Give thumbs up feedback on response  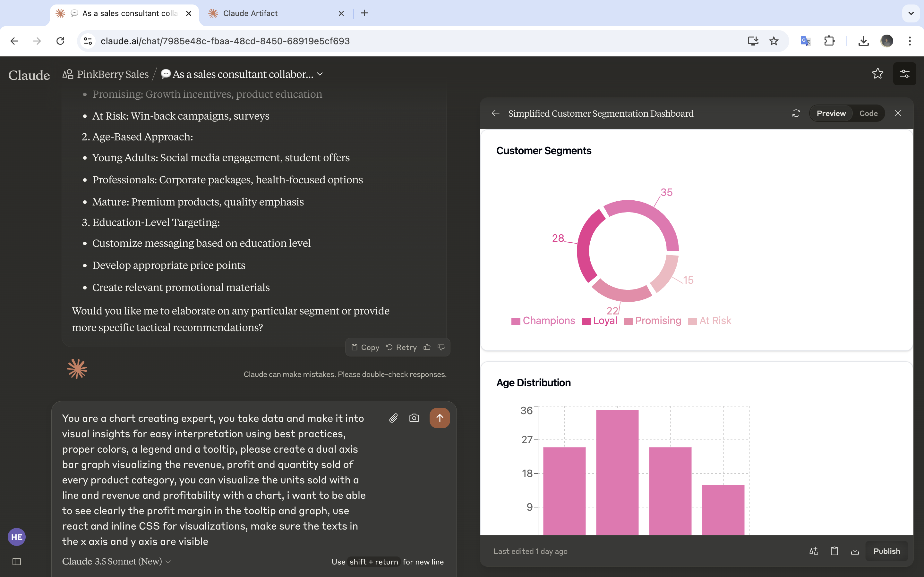(427, 347)
